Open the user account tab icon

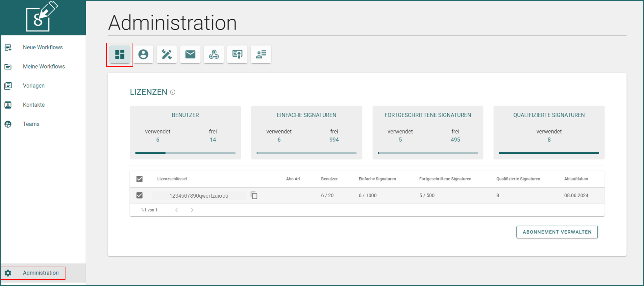click(x=143, y=55)
